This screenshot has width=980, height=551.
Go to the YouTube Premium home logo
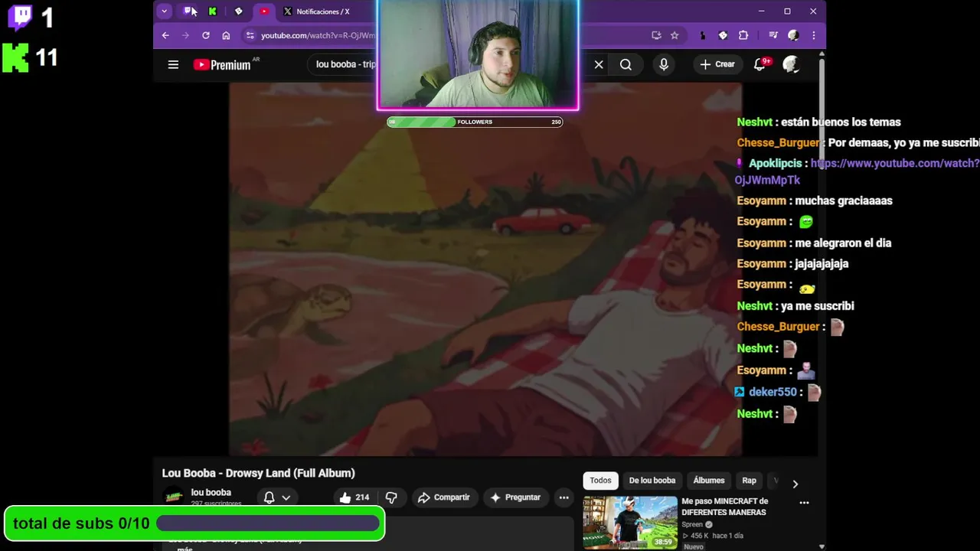[222, 65]
